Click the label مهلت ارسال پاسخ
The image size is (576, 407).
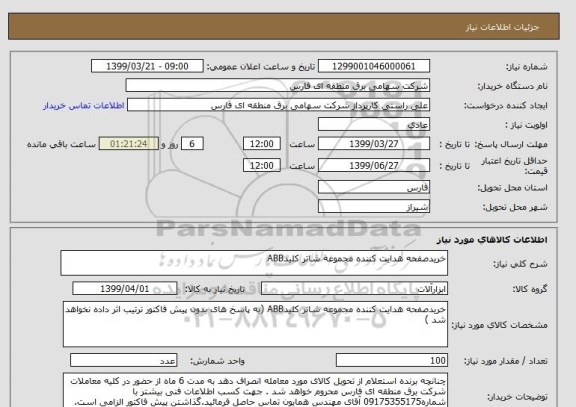512,144
